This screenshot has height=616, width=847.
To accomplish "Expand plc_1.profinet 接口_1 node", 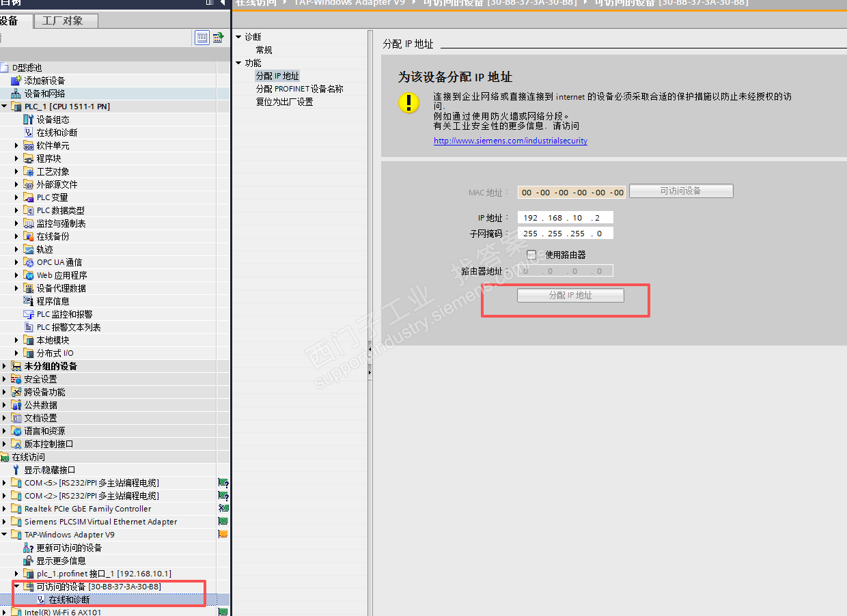I will point(17,574).
